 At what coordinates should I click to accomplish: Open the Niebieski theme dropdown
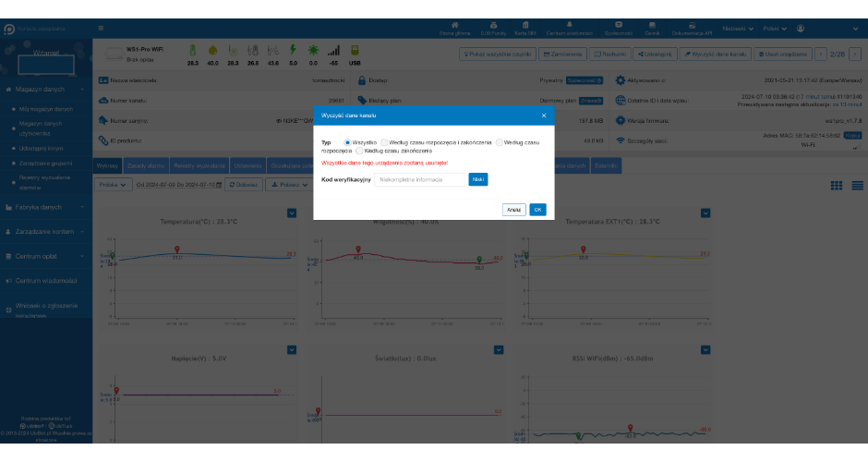click(x=738, y=29)
